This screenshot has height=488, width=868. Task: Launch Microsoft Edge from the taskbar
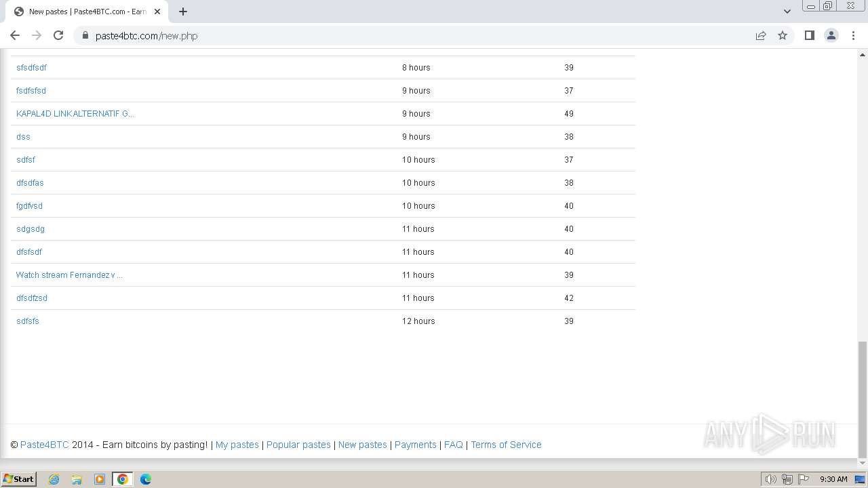coord(146,479)
